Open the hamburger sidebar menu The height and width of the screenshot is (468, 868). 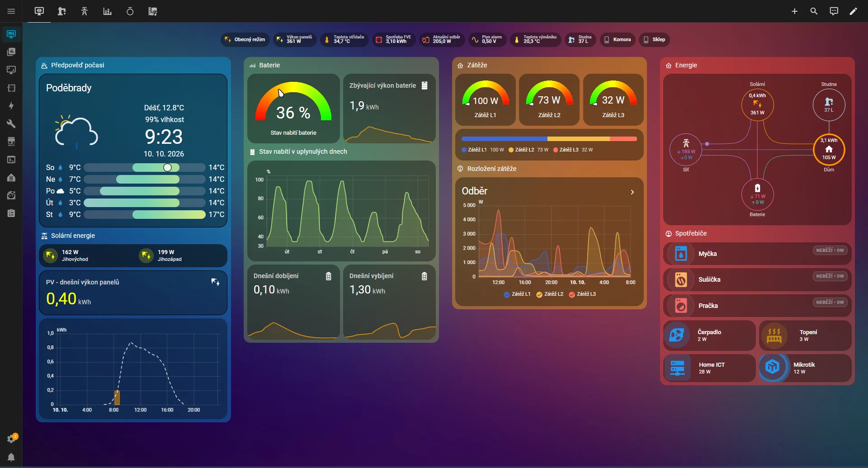click(11, 11)
